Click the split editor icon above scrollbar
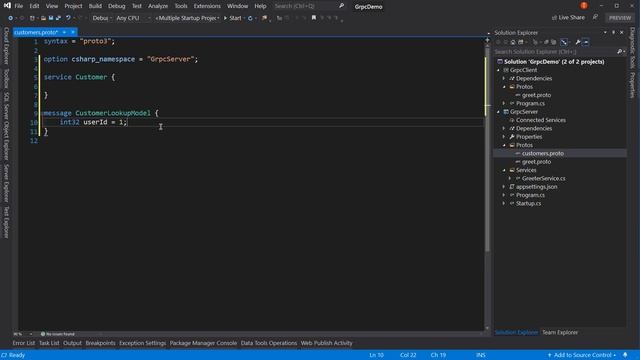 coord(487,40)
